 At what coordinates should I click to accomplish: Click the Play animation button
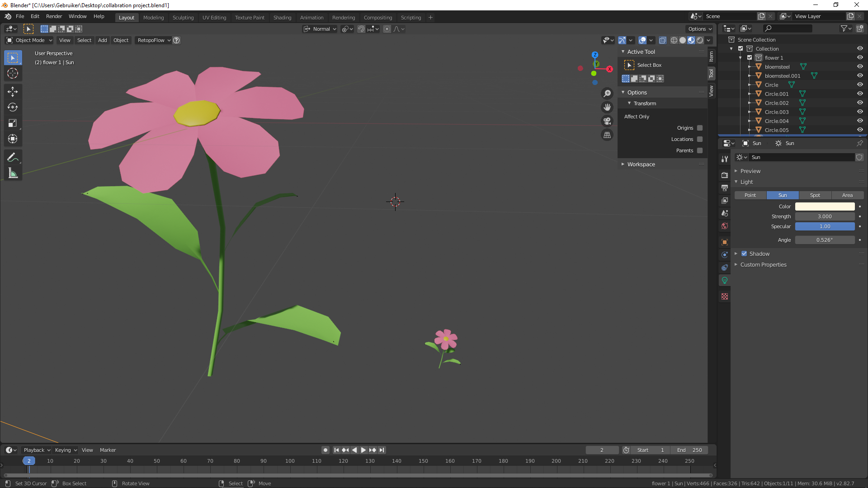pyautogui.click(x=363, y=450)
